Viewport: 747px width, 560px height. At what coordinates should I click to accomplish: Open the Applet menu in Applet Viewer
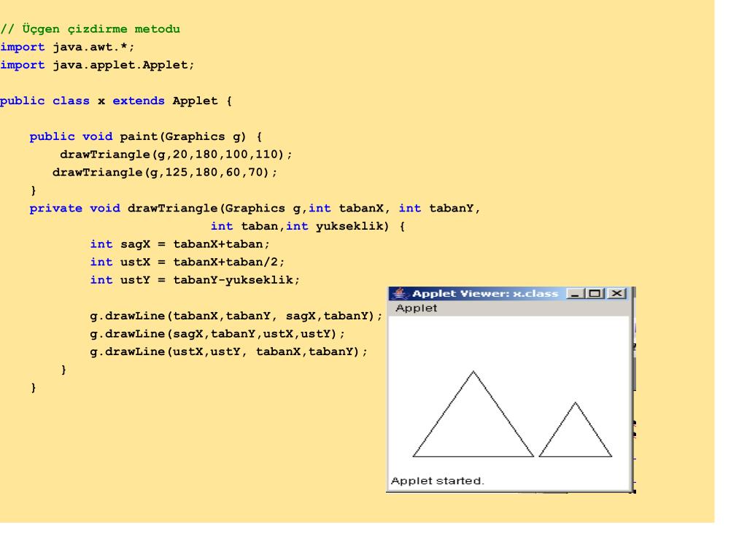coord(416,308)
